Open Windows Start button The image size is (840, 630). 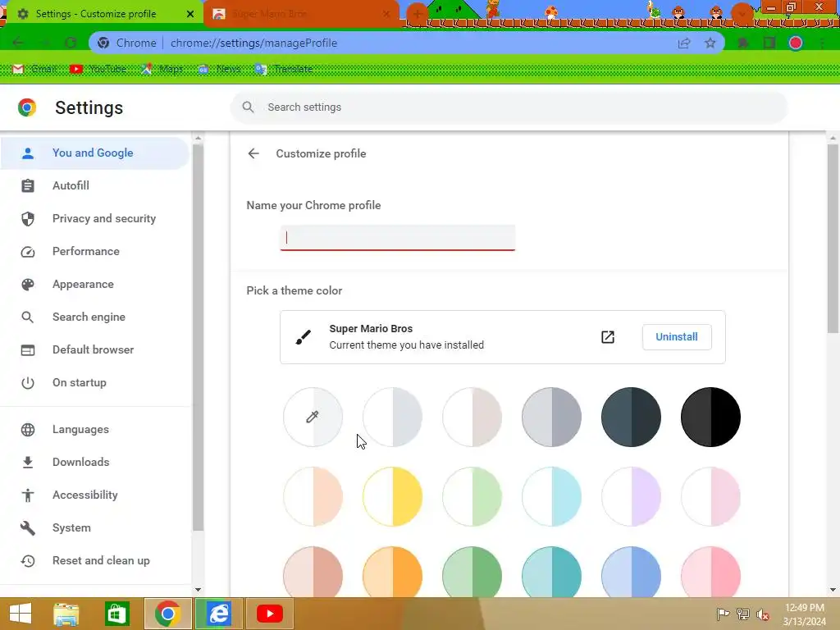point(21,614)
